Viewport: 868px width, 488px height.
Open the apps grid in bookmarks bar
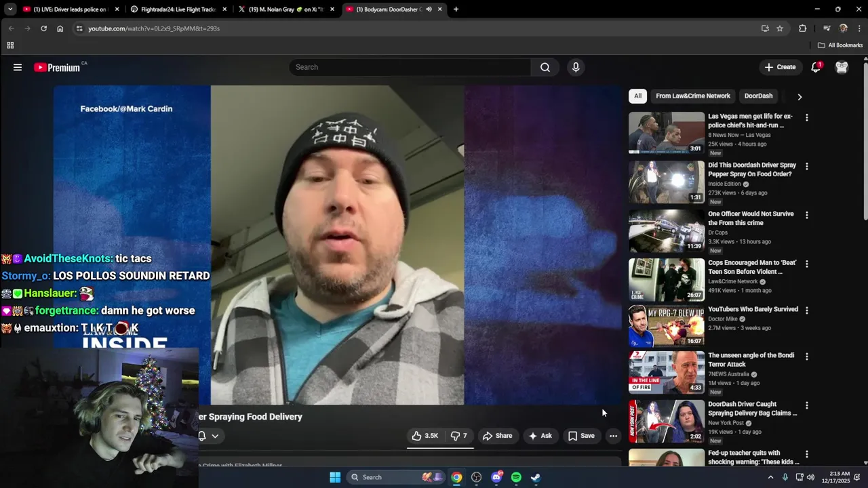10,45
